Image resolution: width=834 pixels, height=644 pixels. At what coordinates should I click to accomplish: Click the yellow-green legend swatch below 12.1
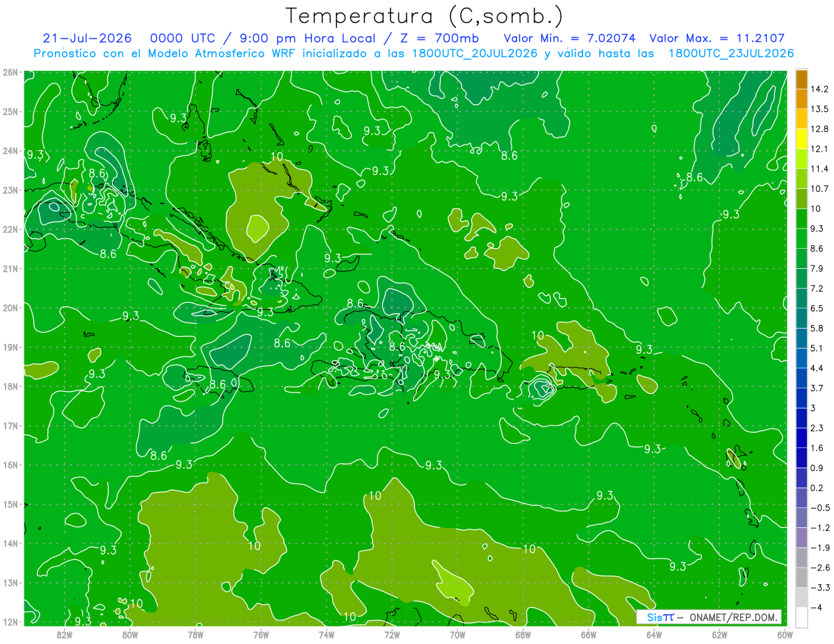click(801, 159)
